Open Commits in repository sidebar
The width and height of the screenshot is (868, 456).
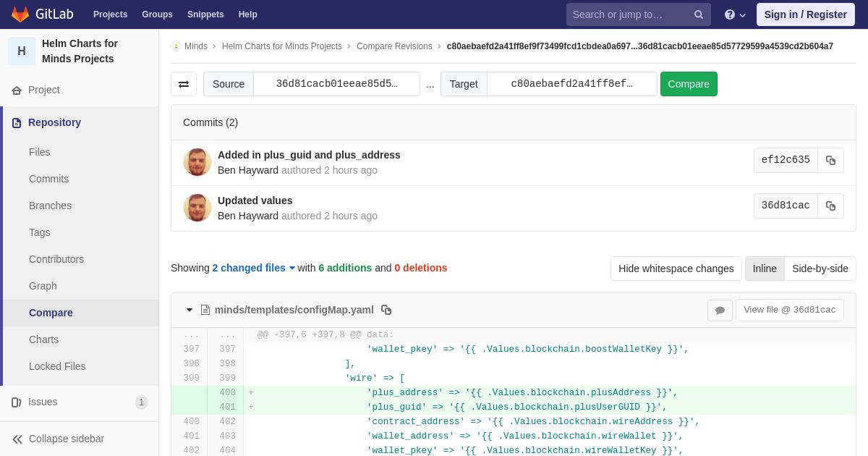pyautogui.click(x=48, y=179)
